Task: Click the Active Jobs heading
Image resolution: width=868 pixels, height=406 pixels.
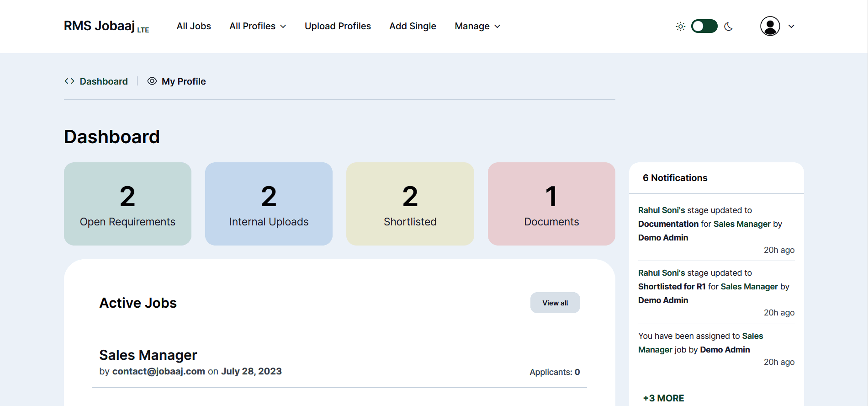Action: [138, 303]
